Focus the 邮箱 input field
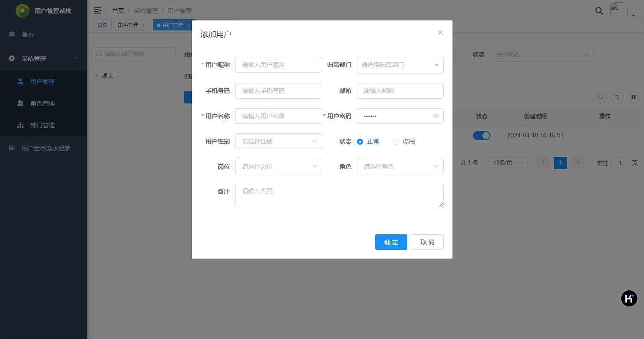The width and height of the screenshot is (644, 339). tap(400, 91)
